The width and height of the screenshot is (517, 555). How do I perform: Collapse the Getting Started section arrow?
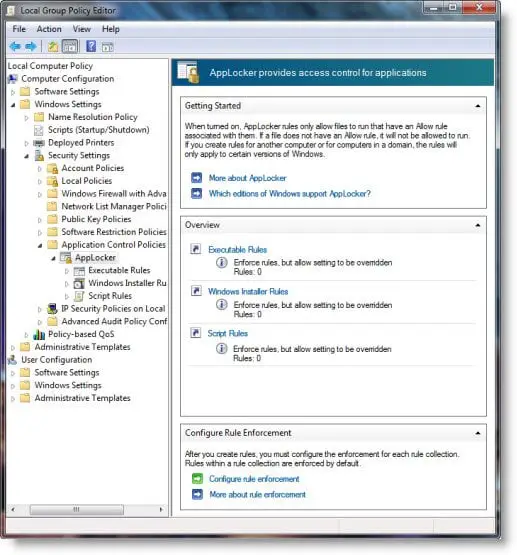click(x=478, y=106)
